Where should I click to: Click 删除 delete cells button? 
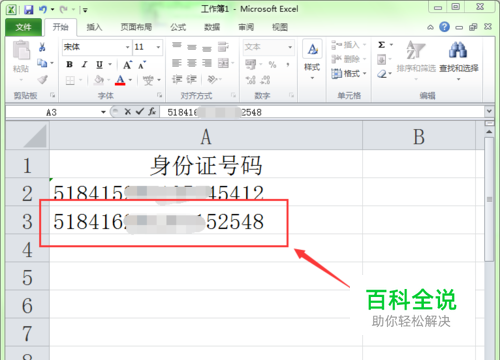pos(349,59)
